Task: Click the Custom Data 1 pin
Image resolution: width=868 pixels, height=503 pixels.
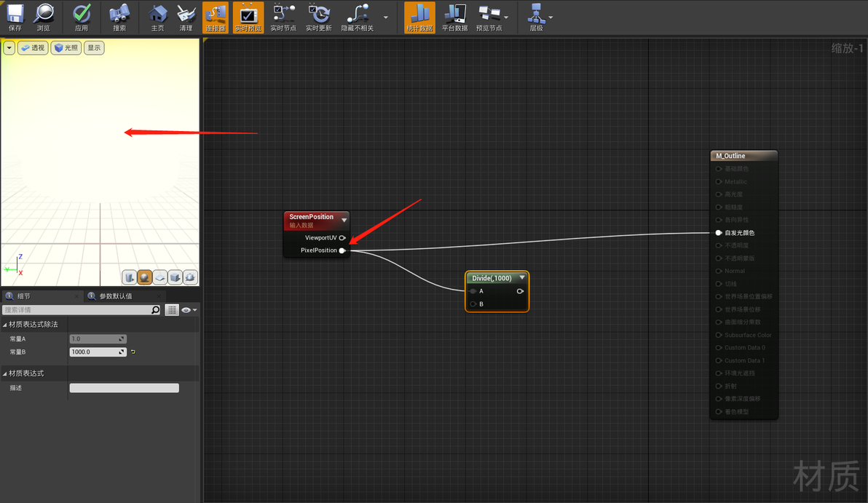Action: pos(719,360)
